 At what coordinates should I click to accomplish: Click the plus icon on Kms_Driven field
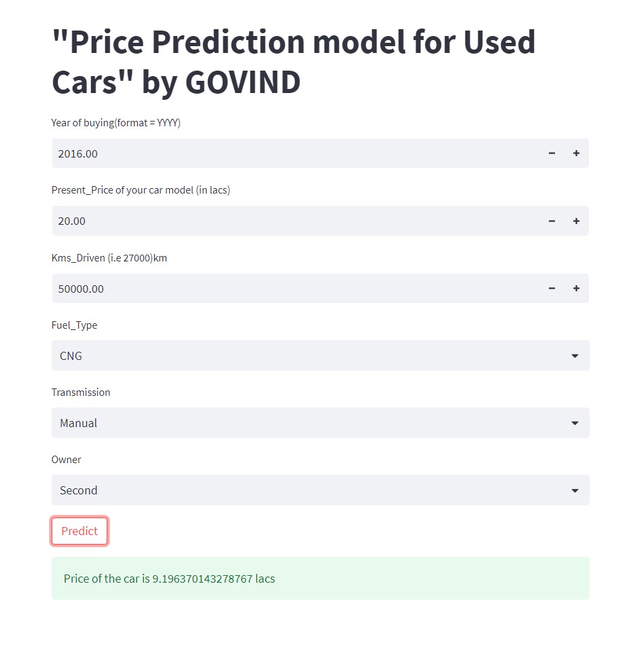(576, 288)
